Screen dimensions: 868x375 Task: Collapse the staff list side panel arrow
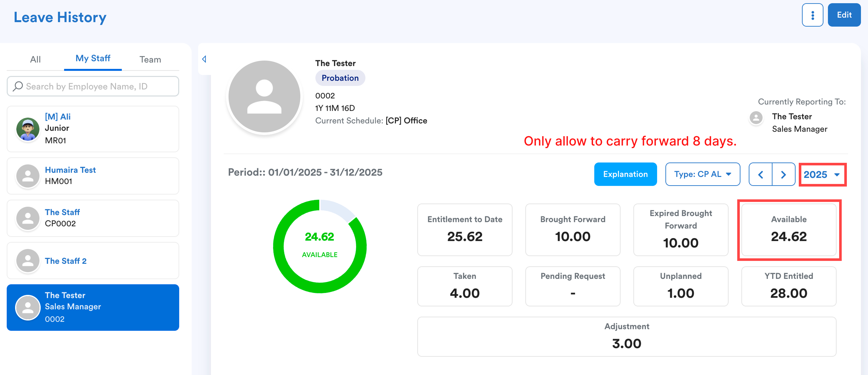[x=204, y=59]
